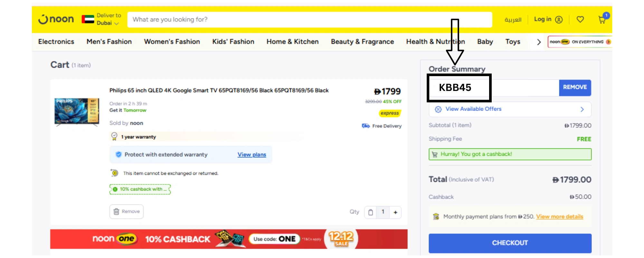Viewport: 644px width, 258px height.
Task: Open the Electronics category tab
Action: [x=56, y=42]
